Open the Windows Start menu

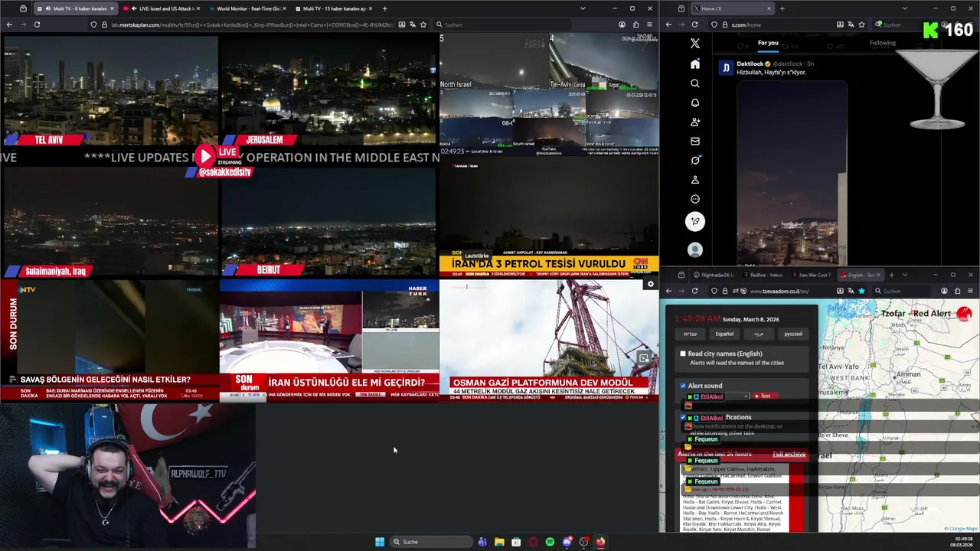pos(380,542)
